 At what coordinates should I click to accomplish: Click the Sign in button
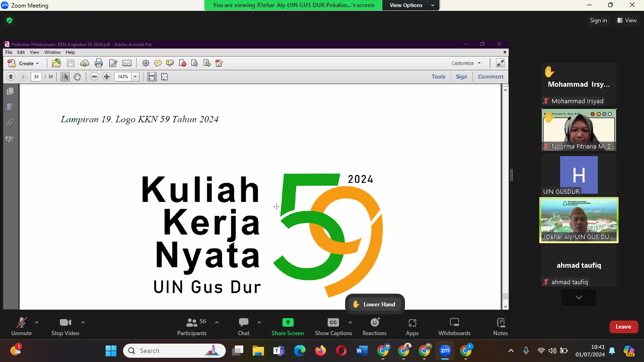coord(598,20)
